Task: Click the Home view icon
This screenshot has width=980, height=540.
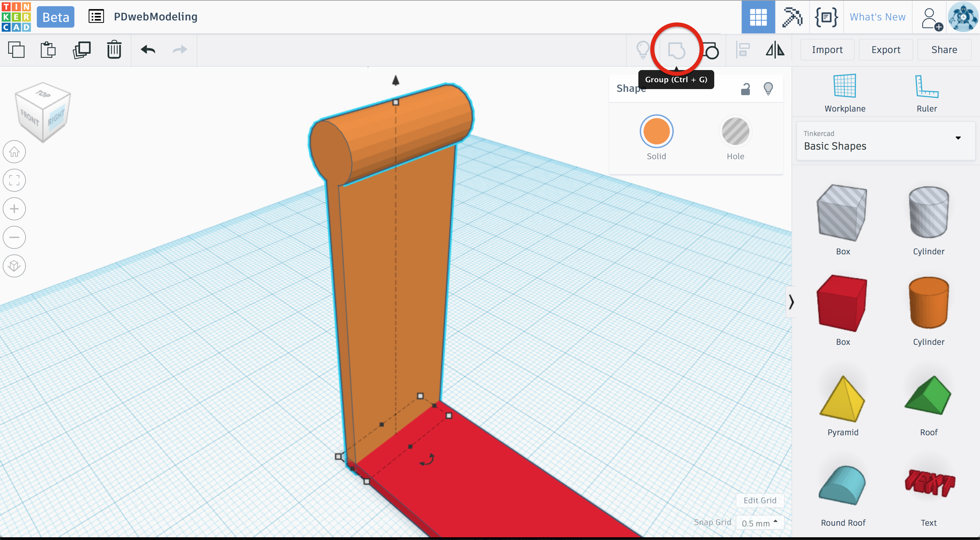Action: (14, 152)
